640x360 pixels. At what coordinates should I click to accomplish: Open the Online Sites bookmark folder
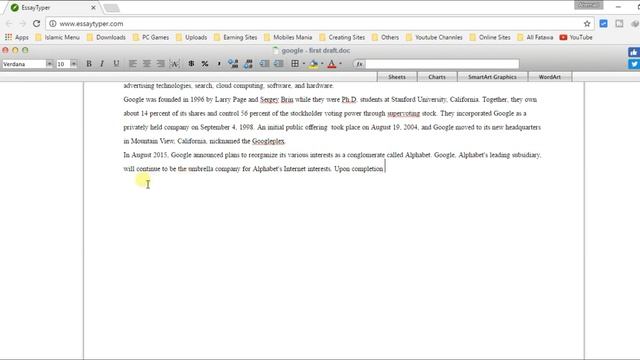click(490, 37)
